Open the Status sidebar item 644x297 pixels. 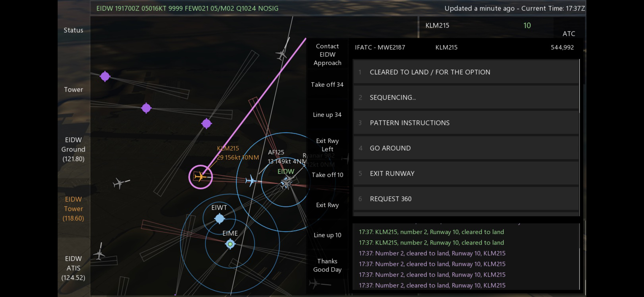pyautogui.click(x=73, y=30)
